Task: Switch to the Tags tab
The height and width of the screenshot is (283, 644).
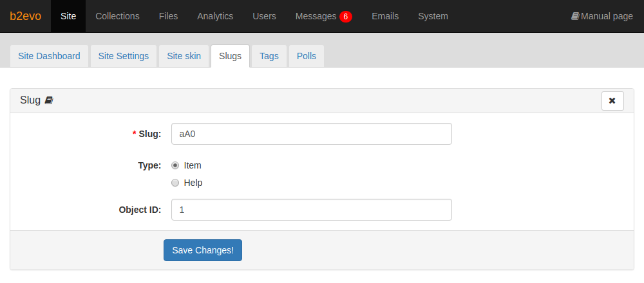Action: (269, 56)
